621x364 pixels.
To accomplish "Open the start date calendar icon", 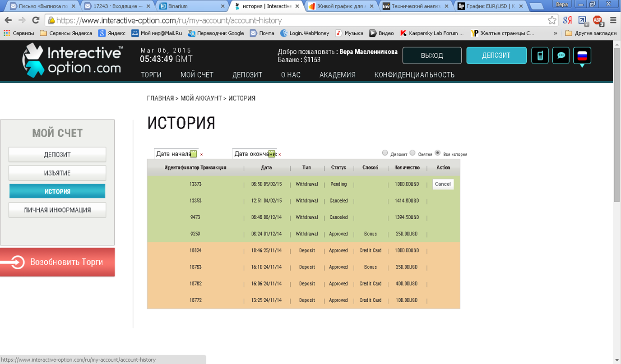I will (193, 154).
